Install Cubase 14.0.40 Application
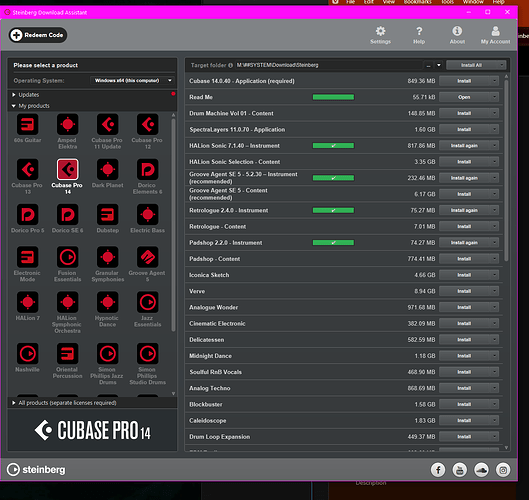 click(x=464, y=81)
